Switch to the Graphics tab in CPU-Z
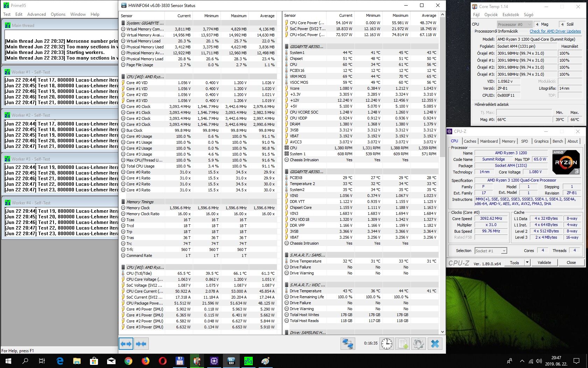Screen dimensions: 588x368 (541, 141)
